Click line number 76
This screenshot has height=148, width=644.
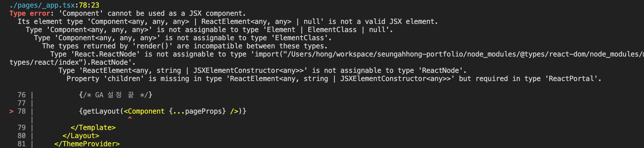[22, 95]
